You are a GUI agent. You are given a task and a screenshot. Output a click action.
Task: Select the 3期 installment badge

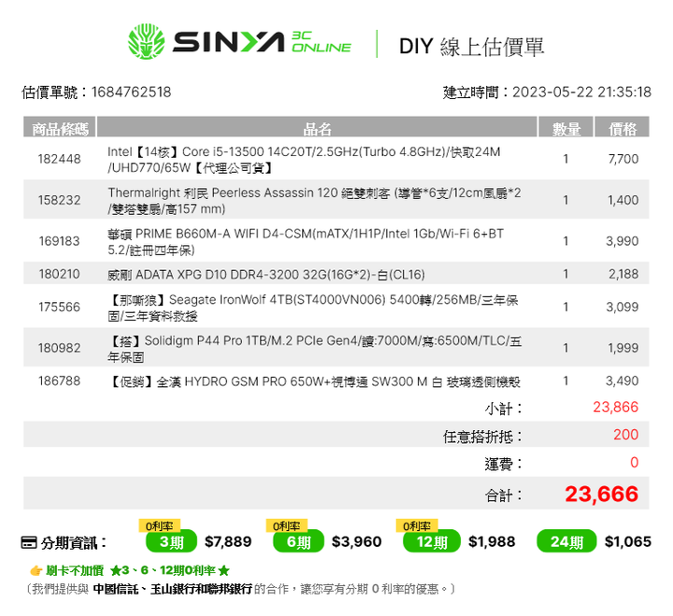click(x=171, y=542)
